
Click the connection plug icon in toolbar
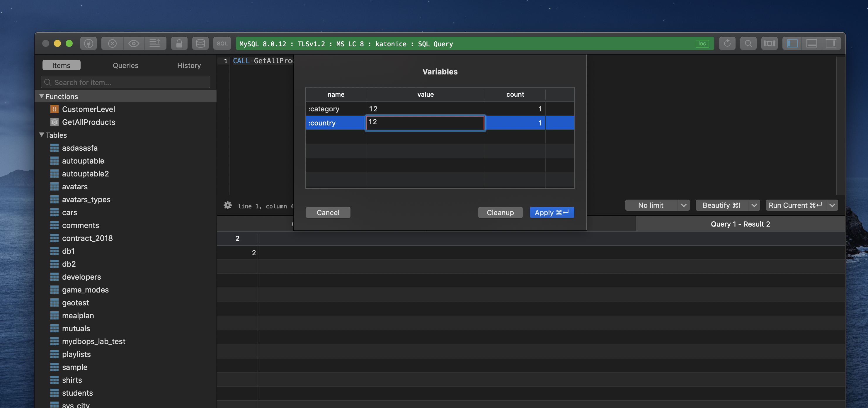click(x=88, y=43)
